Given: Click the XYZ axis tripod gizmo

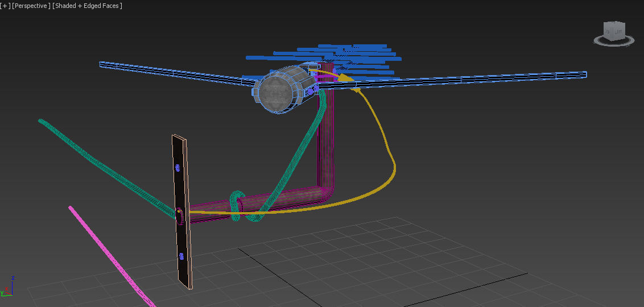Looking at the screenshot, I should tap(7, 287).
